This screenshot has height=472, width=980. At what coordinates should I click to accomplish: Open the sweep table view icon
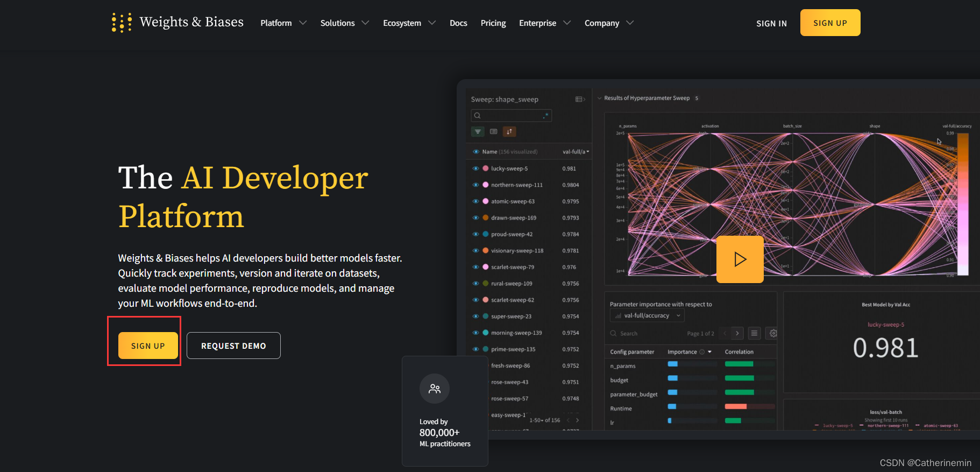[x=580, y=99]
